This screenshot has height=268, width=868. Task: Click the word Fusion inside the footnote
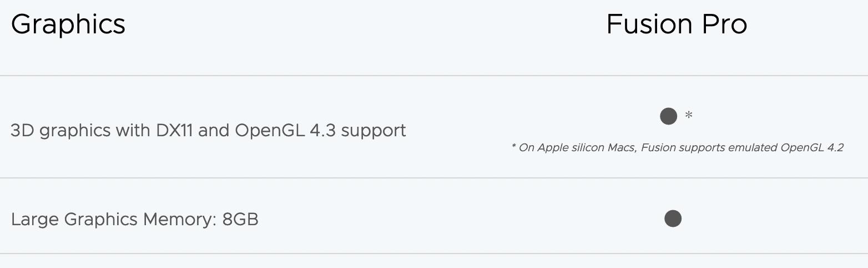point(658,148)
